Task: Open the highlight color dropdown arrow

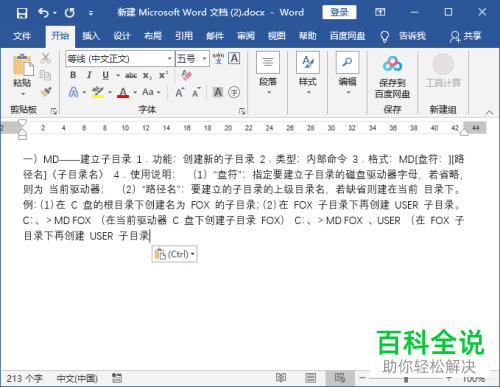Action: (110, 92)
